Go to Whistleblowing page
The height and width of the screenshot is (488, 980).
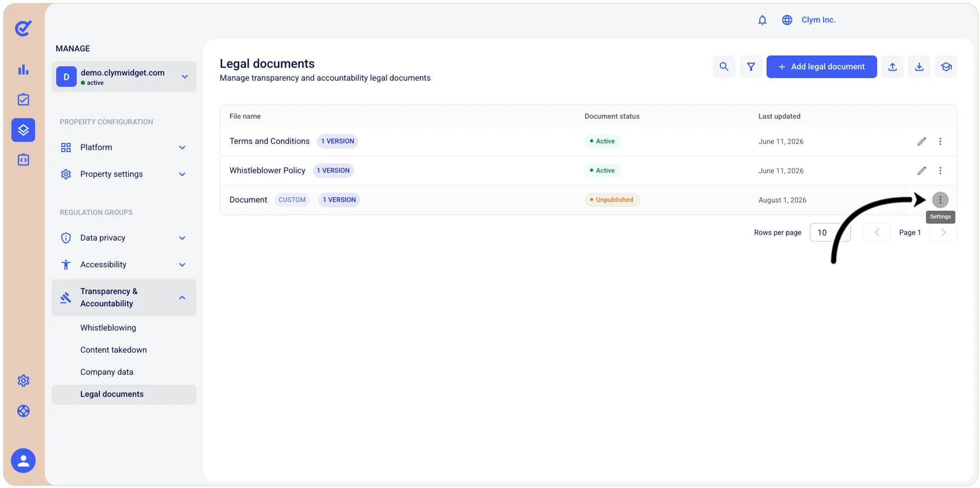pos(108,328)
